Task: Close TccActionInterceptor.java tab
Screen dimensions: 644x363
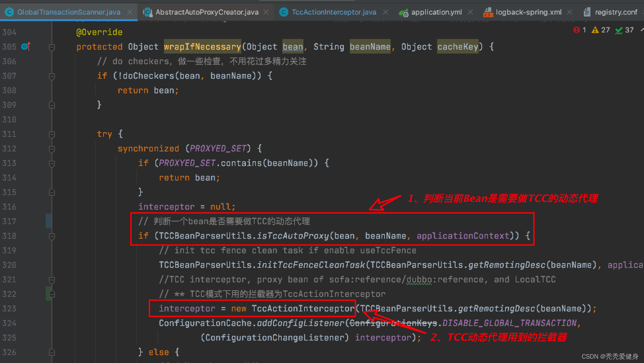Action: (x=385, y=12)
